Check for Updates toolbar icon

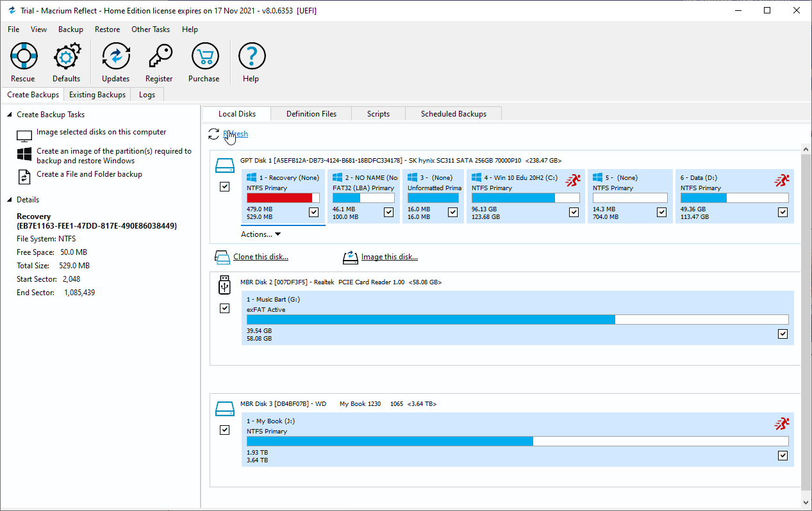[116, 57]
